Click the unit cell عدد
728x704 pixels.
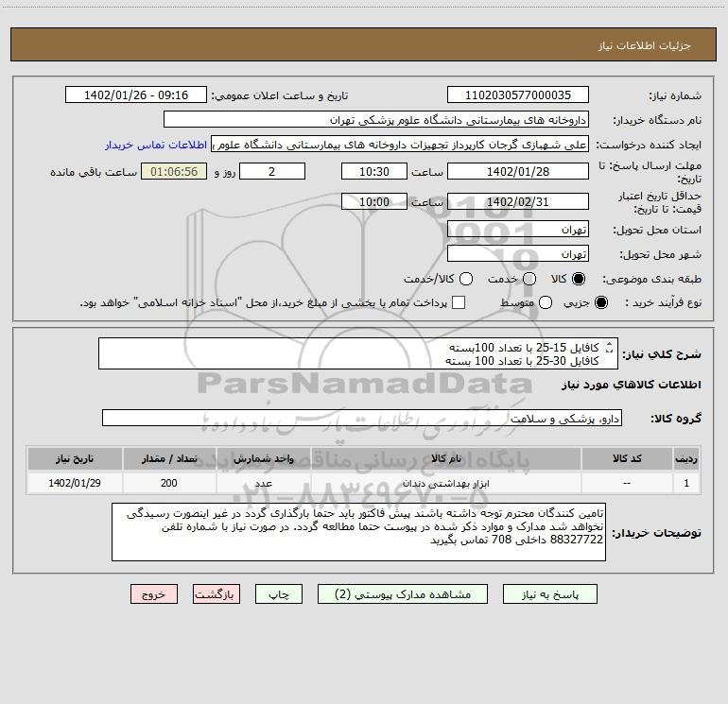pos(263,483)
